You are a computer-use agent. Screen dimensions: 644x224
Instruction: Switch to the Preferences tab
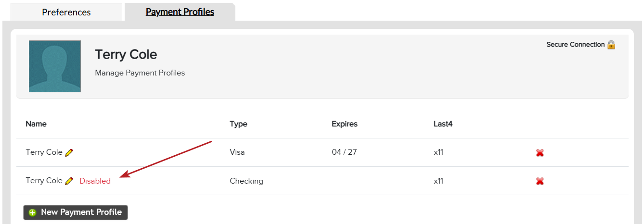[x=66, y=12]
